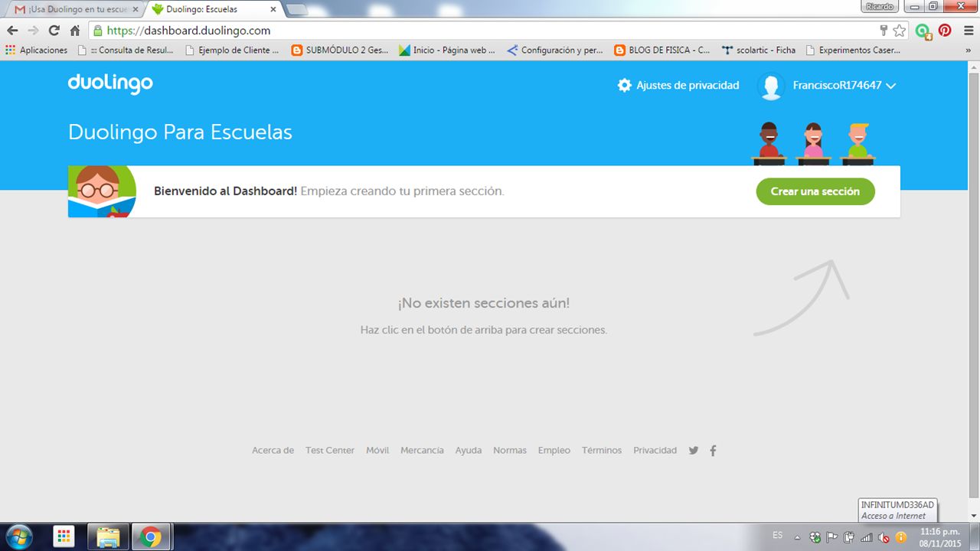The image size is (980, 551).
Task: Click the browser forward arrow
Action: 33,31
